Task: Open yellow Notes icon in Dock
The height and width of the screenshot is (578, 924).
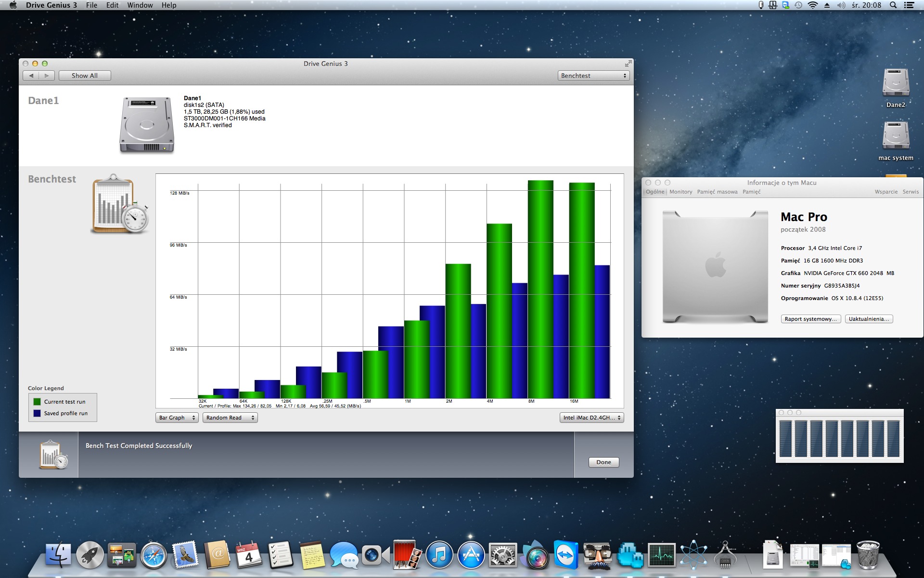Action: (312, 555)
